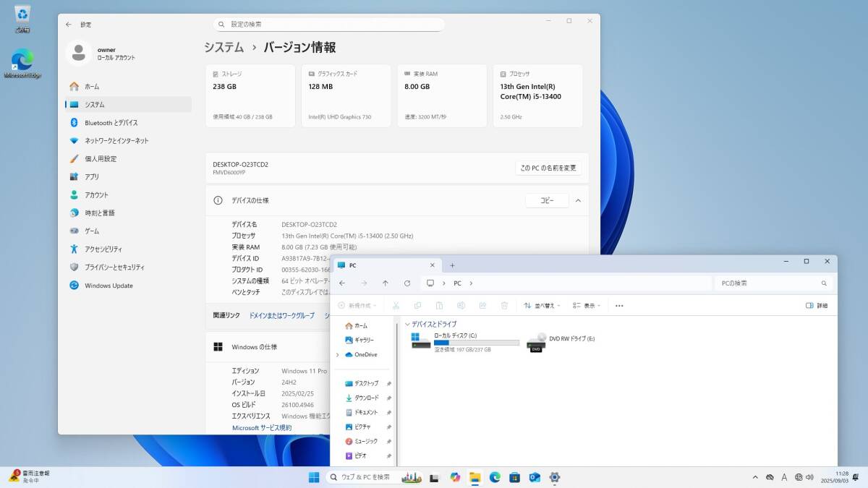This screenshot has height=488, width=868.
Task: Click the taskbar ウェブ & PC を検索 box
Action: (x=374, y=477)
